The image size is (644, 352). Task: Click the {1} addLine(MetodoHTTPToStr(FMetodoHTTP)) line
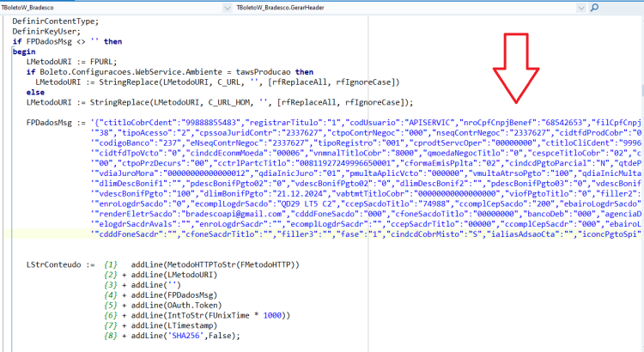pos(202,265)
